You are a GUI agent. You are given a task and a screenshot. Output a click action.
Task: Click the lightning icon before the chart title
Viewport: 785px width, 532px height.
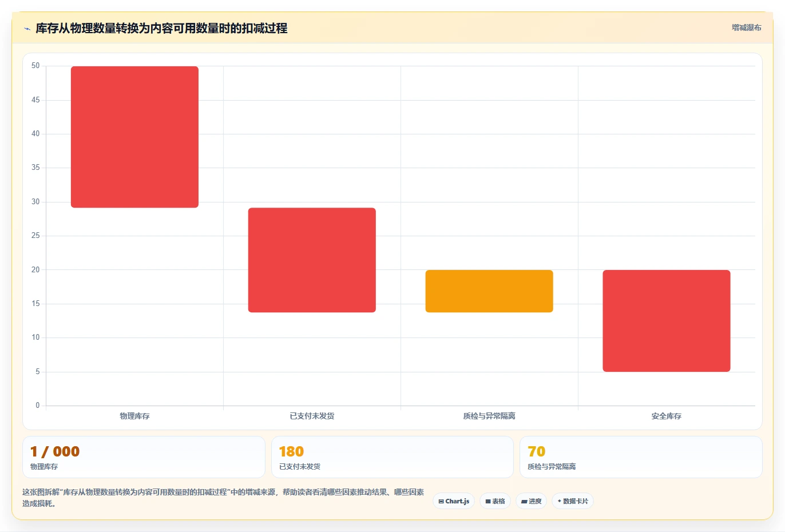(27, 29)
